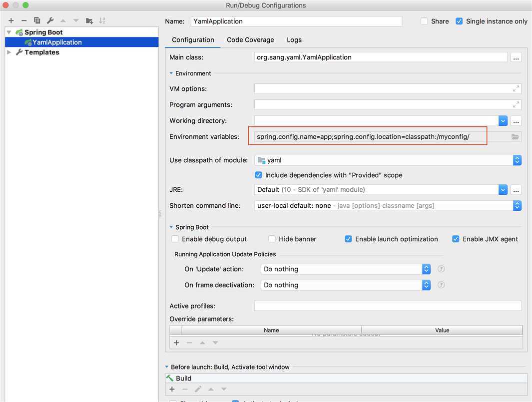The height and width of the screenshot is (402, 532).
Task: Open the Working directory dropdown arrow
Action: (503, 121)
